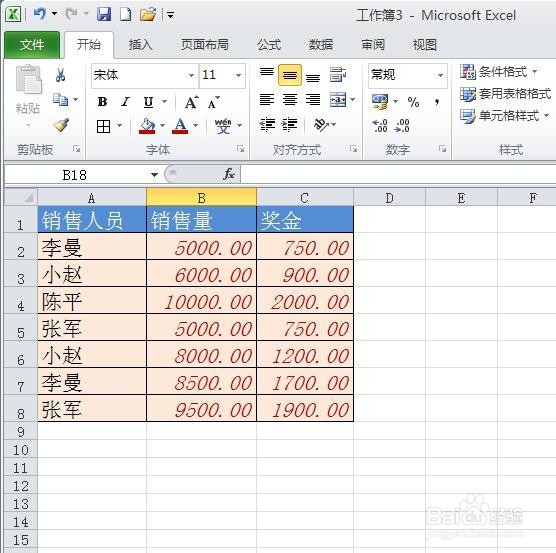Viewport: 556px width, 553px height.
Task: Toggle Middle Align vertical alignment
Action: pos(290,75)
